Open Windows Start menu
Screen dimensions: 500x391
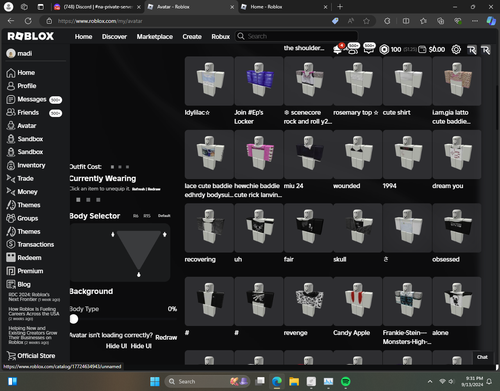click(155, 381)
